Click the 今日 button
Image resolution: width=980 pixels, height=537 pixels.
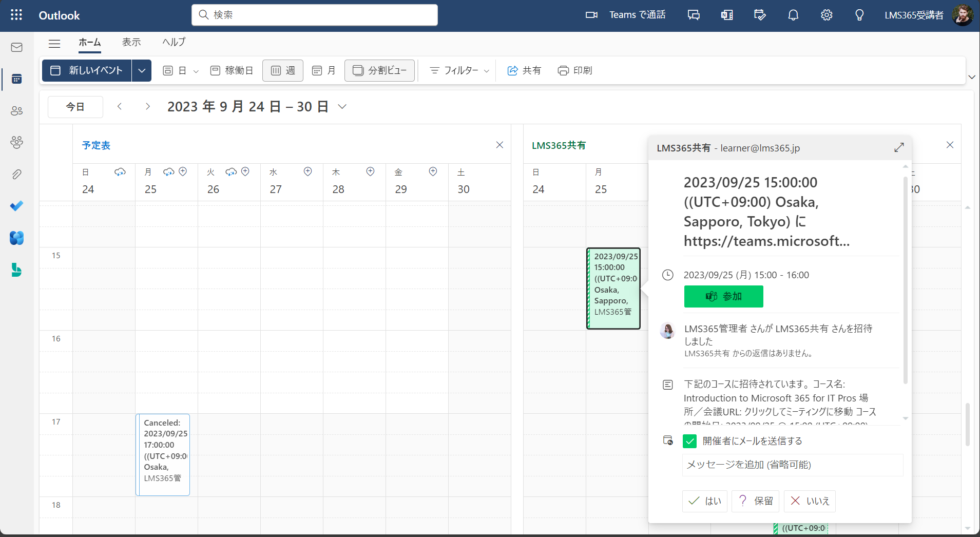pos(75,107)
